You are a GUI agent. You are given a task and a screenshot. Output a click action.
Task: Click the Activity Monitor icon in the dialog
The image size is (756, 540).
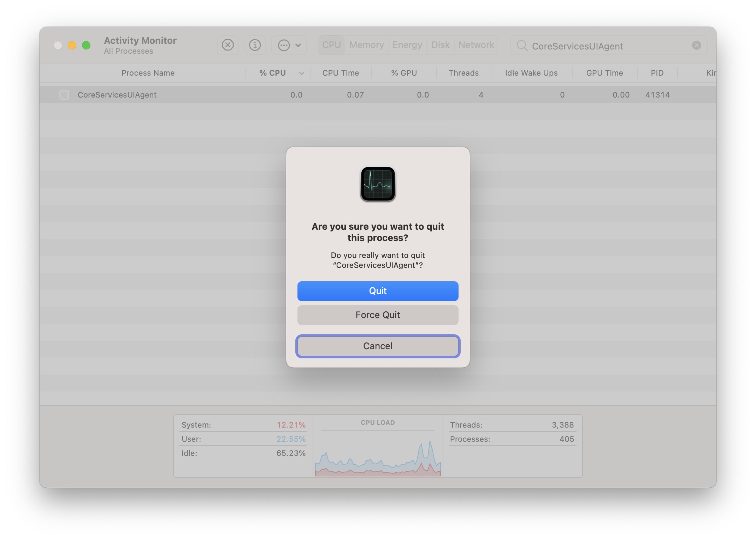pos(378,184)
